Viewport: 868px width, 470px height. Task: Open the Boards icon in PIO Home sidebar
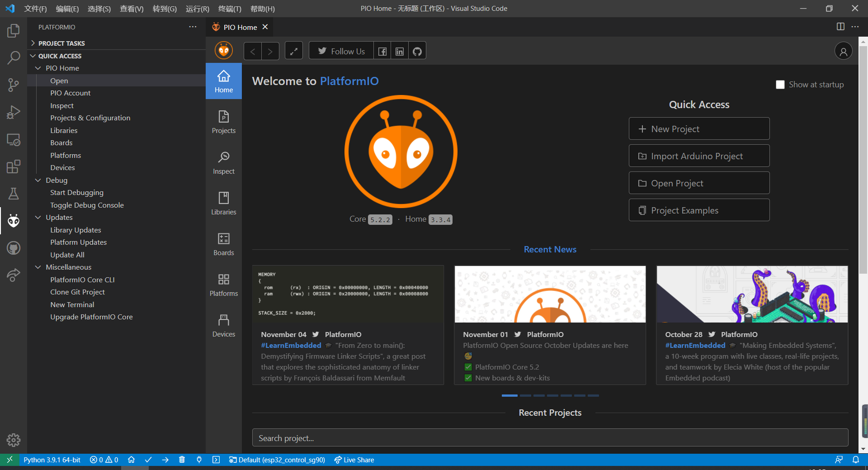click(223, 243)
